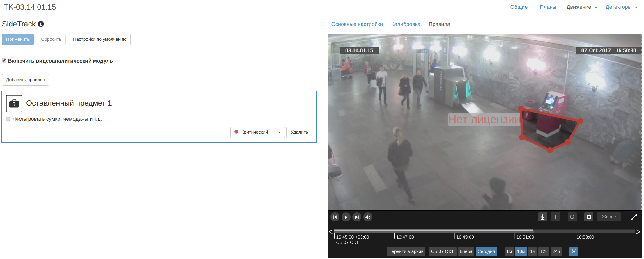
Task: Click the bottom vertex of the red zone polygon
Action: coord(550,150)
